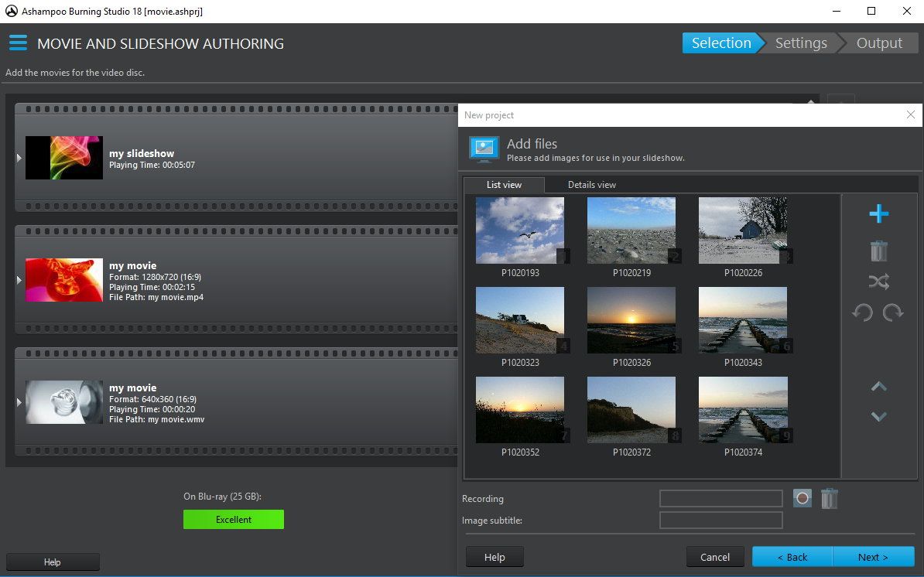The width and height of the screenshot is (924, 577).
Task: Expand the my movie.wmv entry arrow
Action: click(x=19, y=402)
